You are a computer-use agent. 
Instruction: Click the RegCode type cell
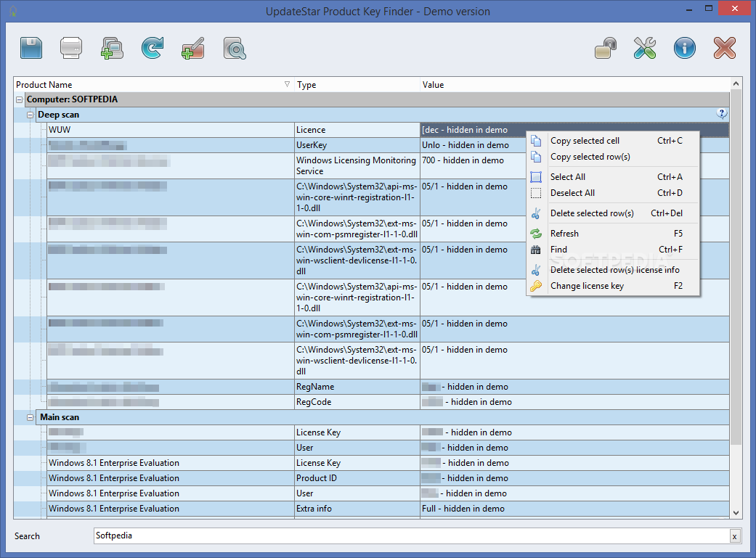[357, 403]
